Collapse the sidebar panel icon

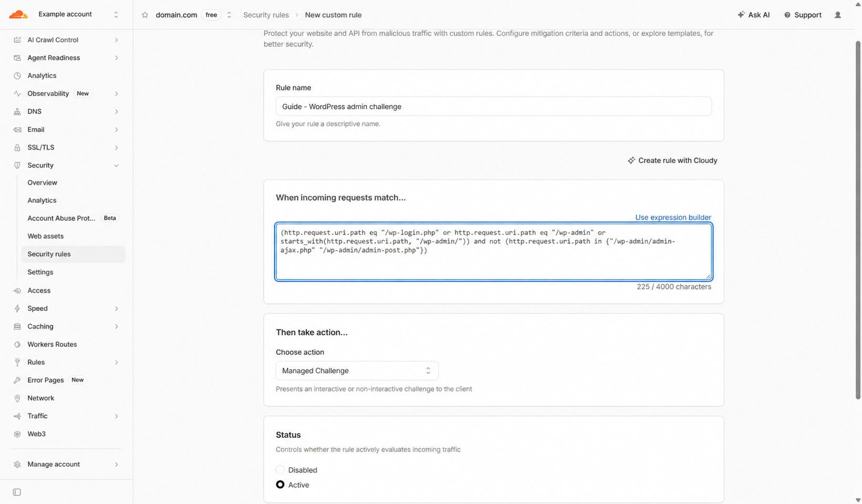pyautogui.click(x=17, y=492)
